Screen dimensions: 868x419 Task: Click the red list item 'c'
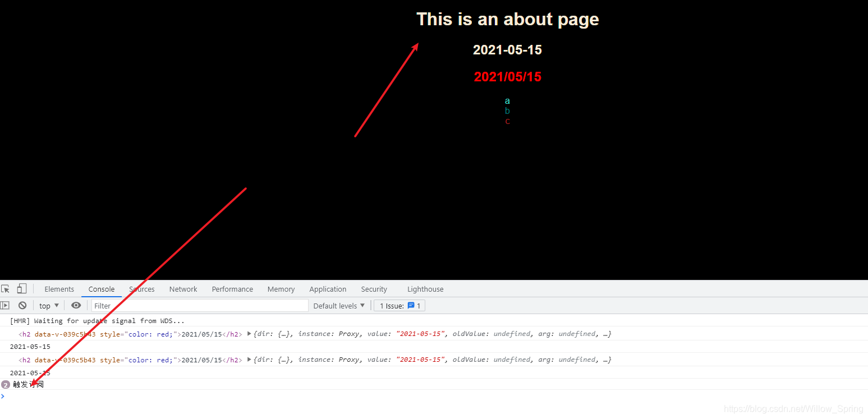507,121
